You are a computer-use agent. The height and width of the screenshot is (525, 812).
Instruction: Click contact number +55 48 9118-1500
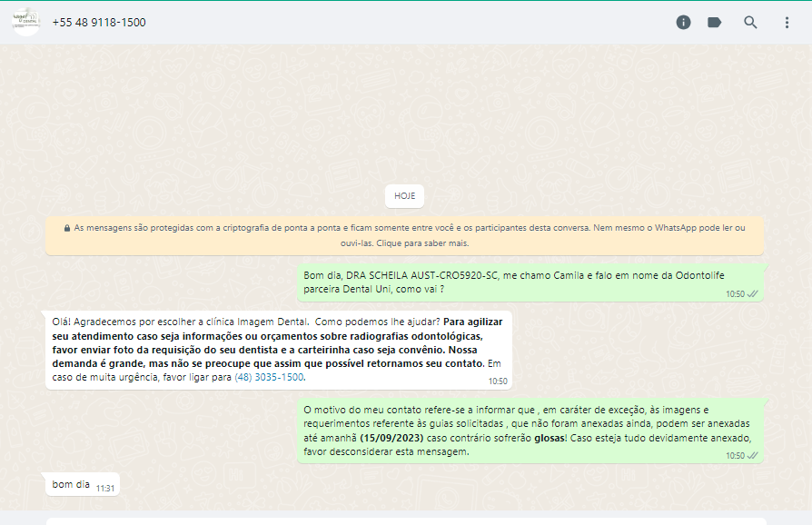(99, 23)
